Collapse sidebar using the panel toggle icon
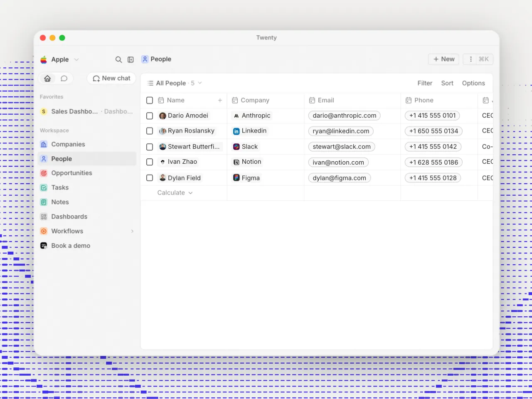 [x=131, y=59]
